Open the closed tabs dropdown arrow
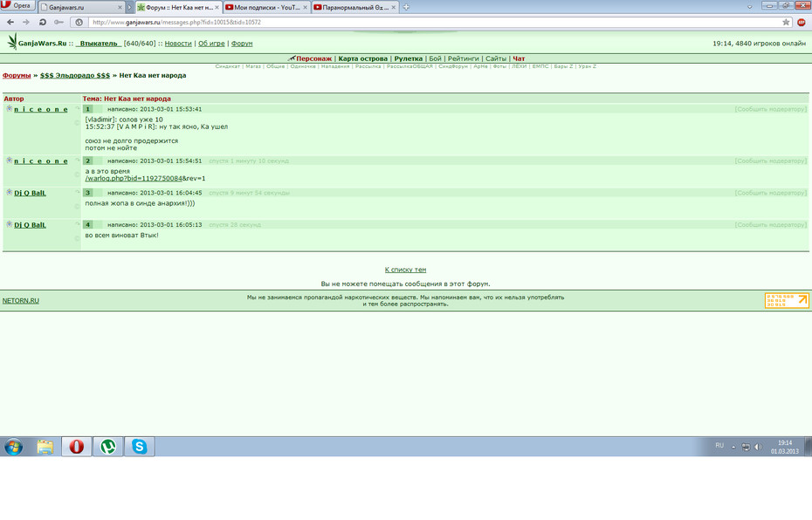Screen dimensions: 812x520 pos(749,7)
